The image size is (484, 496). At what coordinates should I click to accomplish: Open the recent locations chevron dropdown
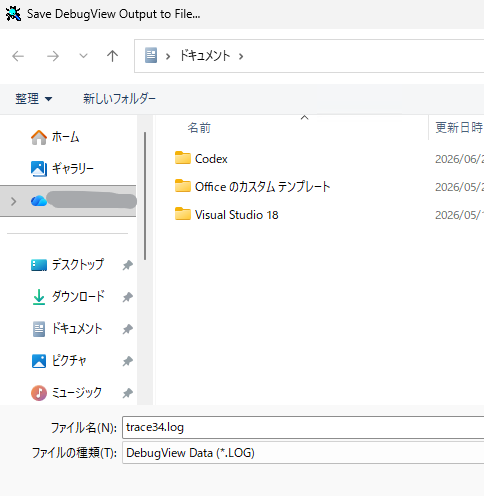coord(83,55)
